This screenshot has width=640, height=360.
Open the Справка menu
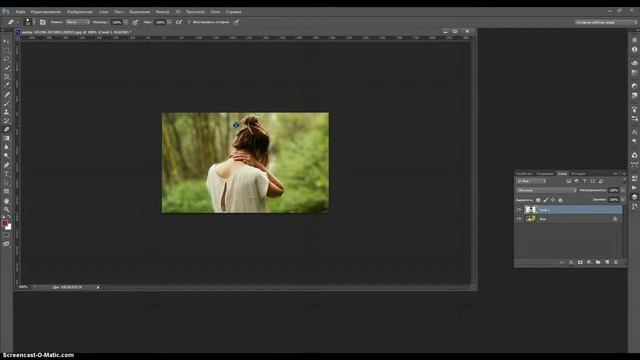point(233,12)
